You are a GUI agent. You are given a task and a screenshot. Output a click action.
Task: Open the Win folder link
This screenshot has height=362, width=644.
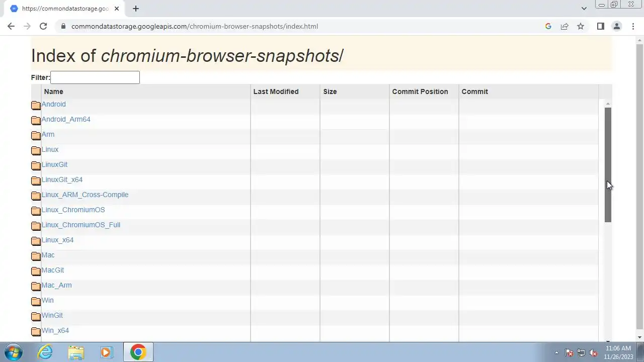click(47, 300)
